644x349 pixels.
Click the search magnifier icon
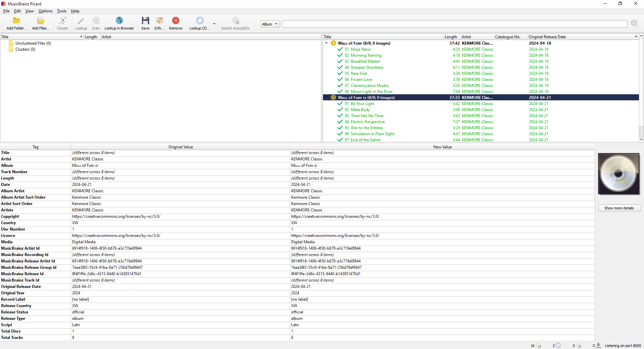coord(634,23)
